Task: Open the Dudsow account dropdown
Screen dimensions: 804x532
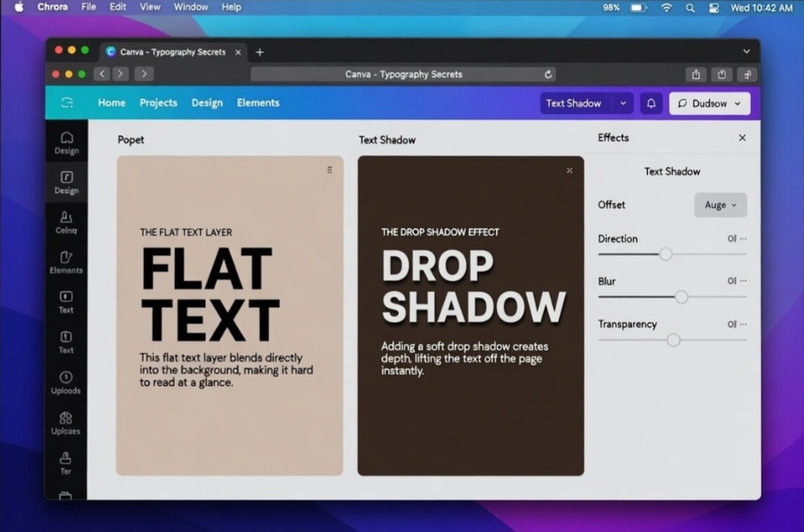Action: [709, 103]
